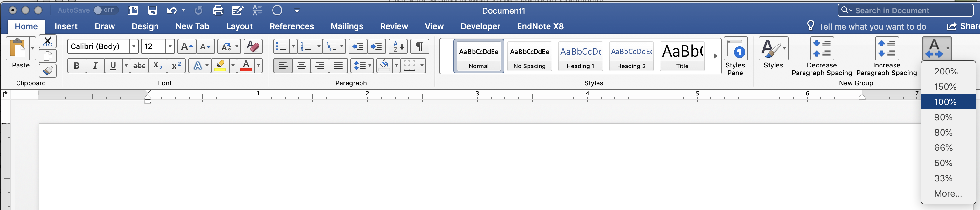
Task: Align the paragraph to the left
Action: pyautogui.click(x=283, y=66)
